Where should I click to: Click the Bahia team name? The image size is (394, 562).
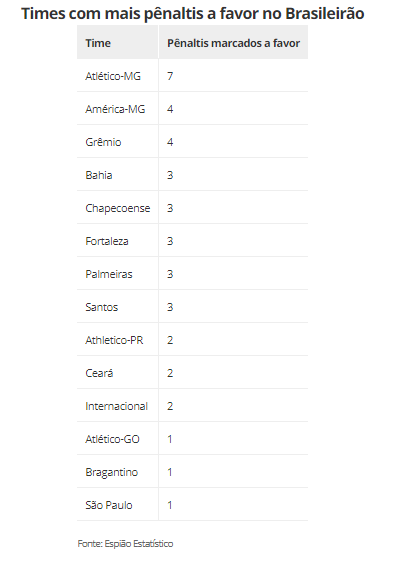coord(99,175)
